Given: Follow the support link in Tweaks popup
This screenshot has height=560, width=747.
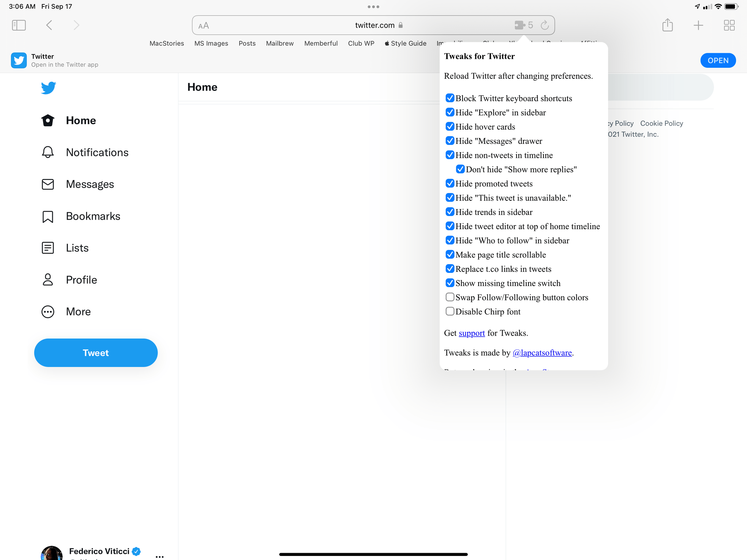Looking at the screenshot, I should [472, 333].
